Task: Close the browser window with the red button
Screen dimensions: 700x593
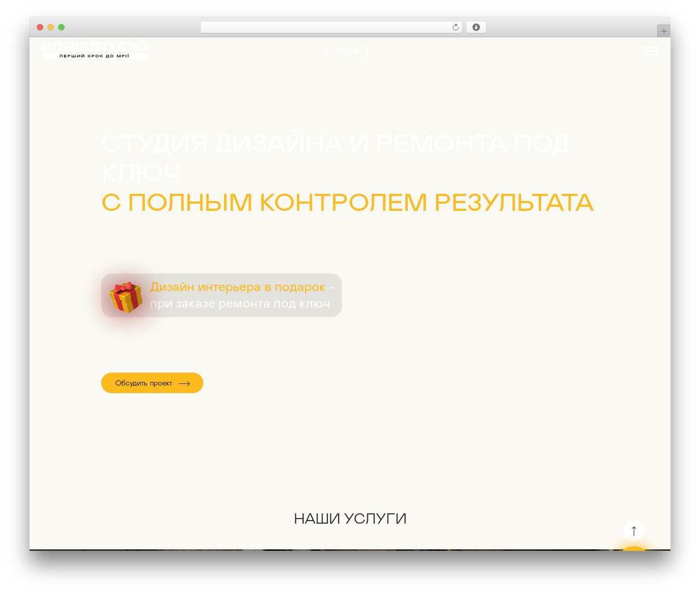Action: (x=40, y=27)
